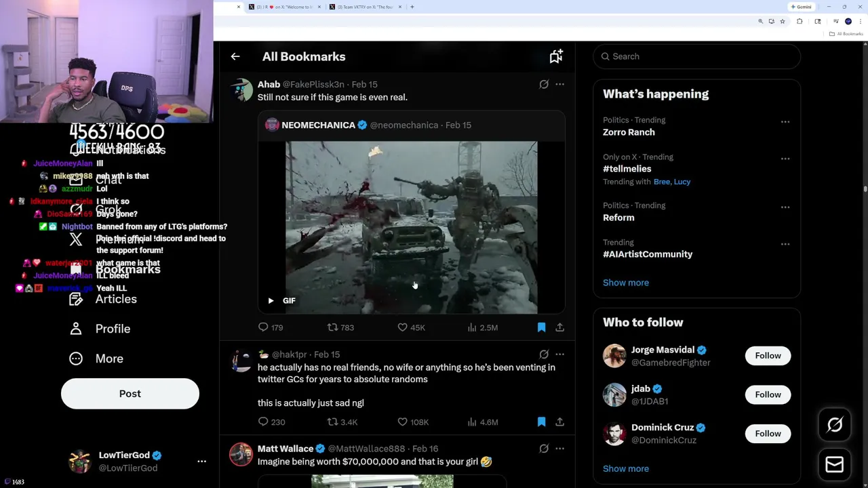Open more options on Ahab's post
The image size is (868, 488).
tap(559, 85)
